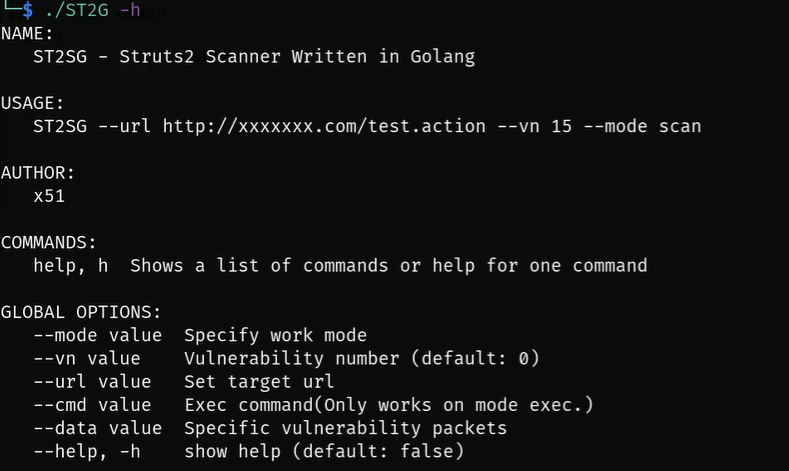Click the USAGE: section heading
Screen dimensions: 789x471
32,103
